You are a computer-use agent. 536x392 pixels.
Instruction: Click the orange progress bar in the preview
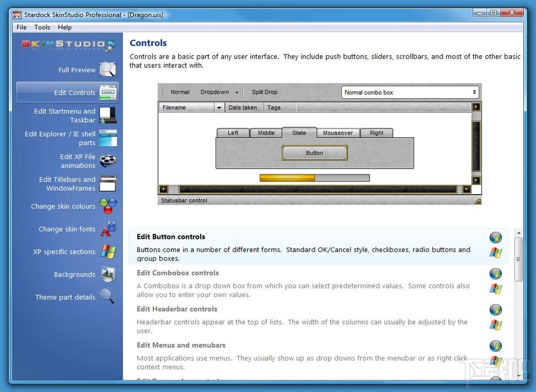tap(314, 178)
